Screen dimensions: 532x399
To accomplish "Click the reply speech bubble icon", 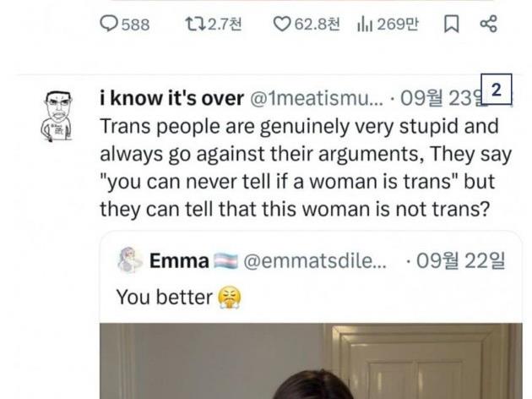I will coord(109,25).
